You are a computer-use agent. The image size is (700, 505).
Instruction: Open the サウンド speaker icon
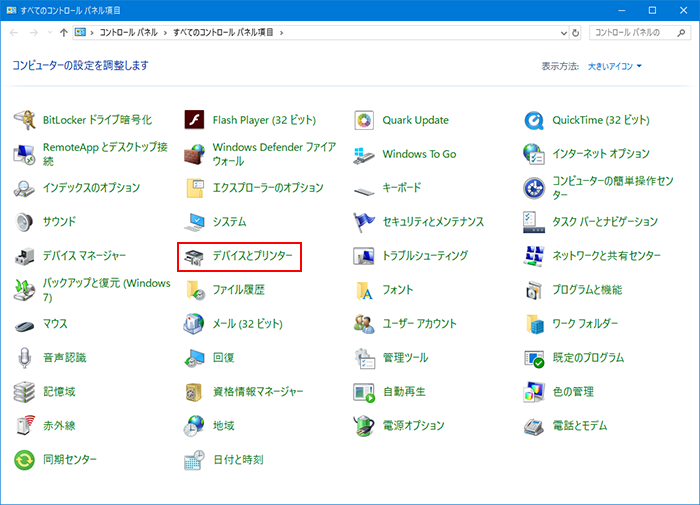25,222
